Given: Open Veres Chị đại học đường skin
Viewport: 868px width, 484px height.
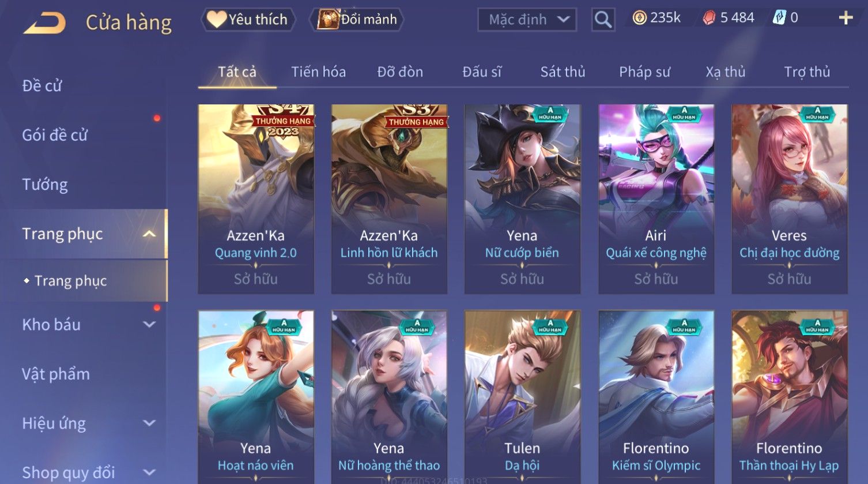Looking at the screenshot, I should 790,199.
